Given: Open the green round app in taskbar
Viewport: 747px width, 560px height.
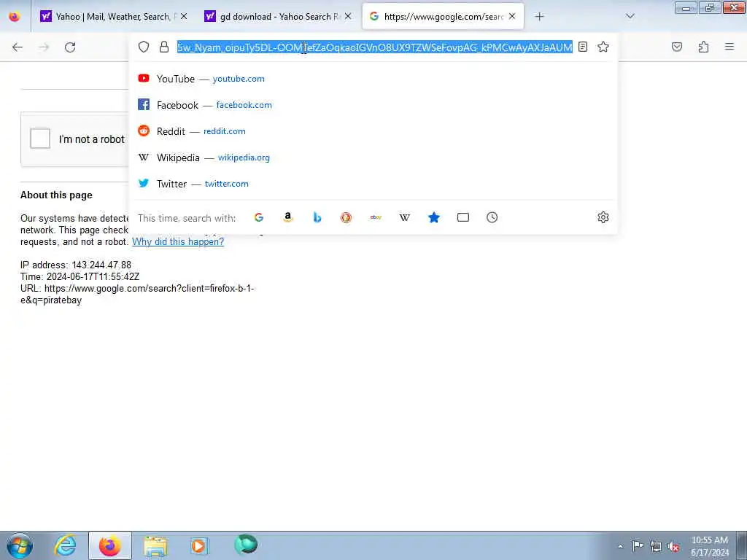Looking at the screenshot, I should tap(246, 545).
